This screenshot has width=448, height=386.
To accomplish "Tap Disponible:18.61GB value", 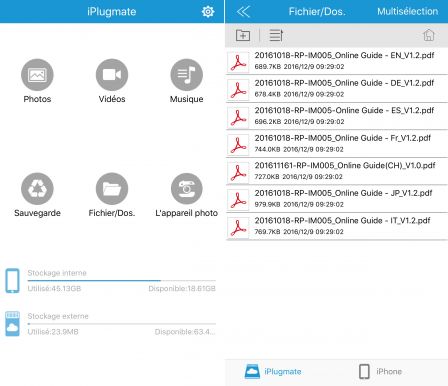I will pyautogui.click(x=182, y=289).
